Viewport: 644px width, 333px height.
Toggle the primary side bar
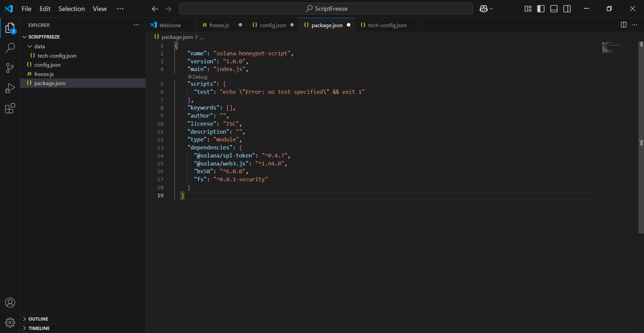click(x=541, y=9)
